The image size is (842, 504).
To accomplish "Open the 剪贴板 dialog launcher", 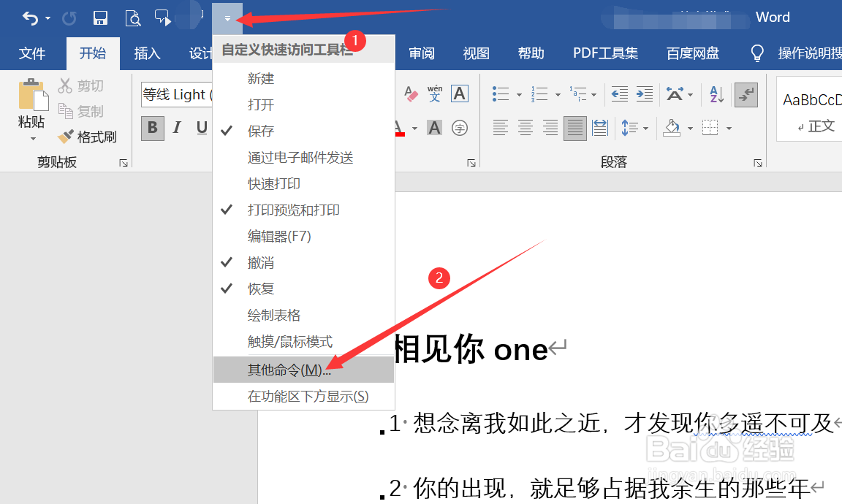I will (x=124, y=161).
